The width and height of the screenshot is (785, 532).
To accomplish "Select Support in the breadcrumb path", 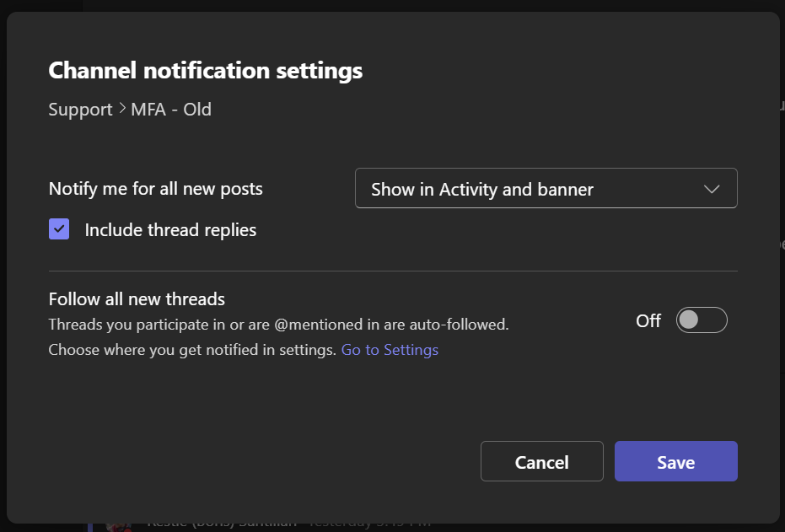I will coord(80,110).
